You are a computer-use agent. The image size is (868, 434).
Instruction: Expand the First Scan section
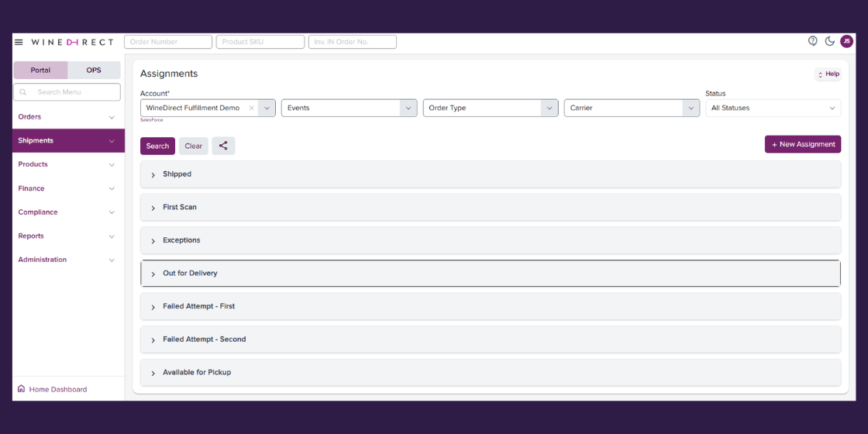coord(491,208)
